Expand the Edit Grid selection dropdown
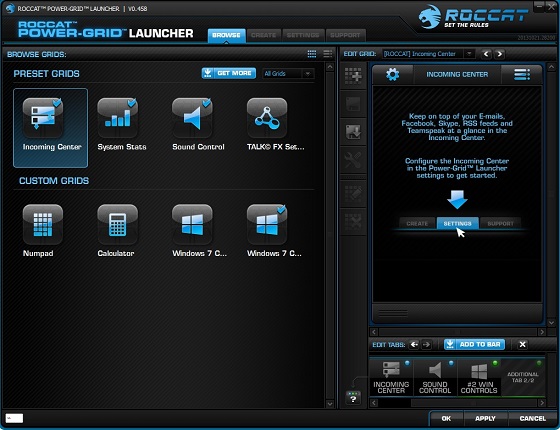The image size is (560, 430). 428,54
